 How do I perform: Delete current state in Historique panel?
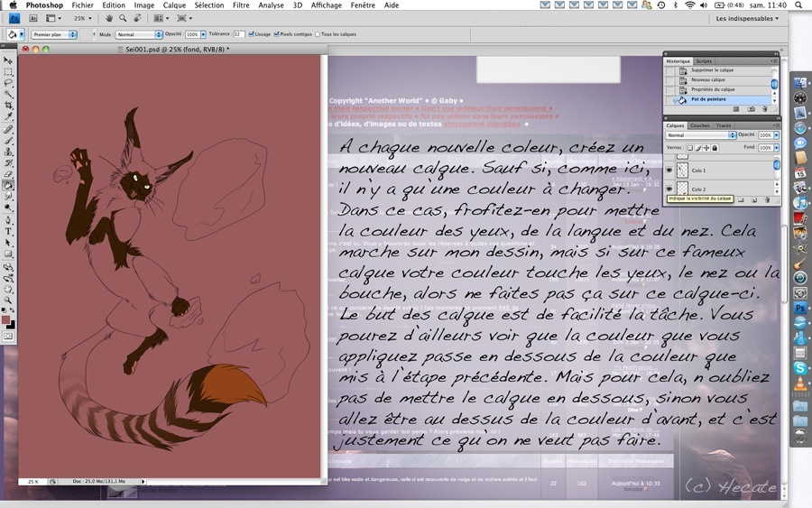[765, 109]
